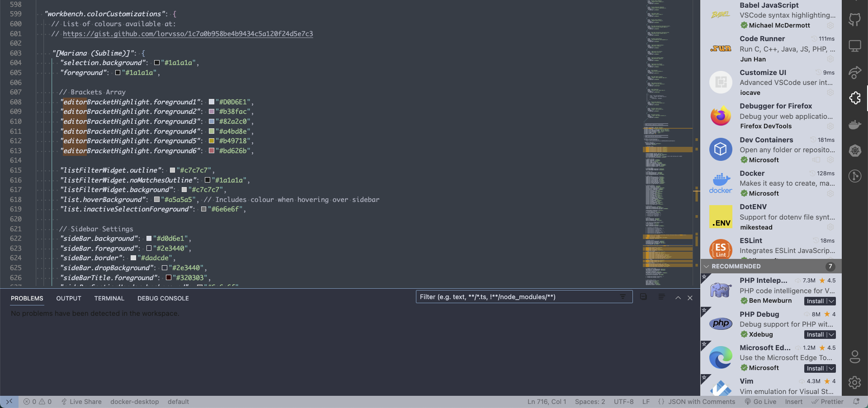868x408 pixels.
Task: Switch to the TERMINAL tab
Action: point(109,298)
